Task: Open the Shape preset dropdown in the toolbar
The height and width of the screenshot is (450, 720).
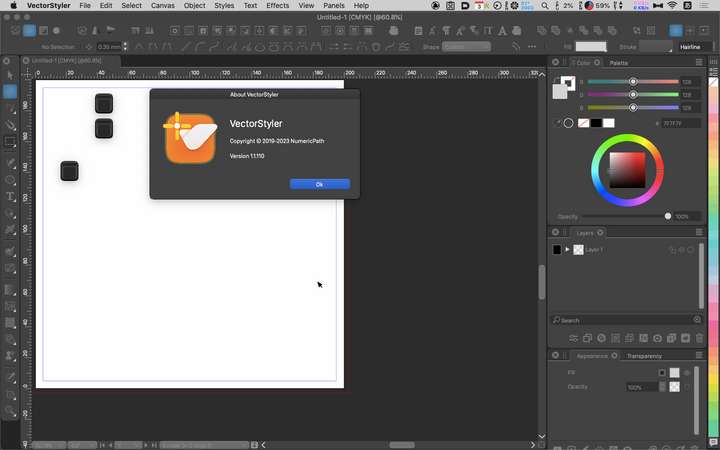Action: point(466,46)
